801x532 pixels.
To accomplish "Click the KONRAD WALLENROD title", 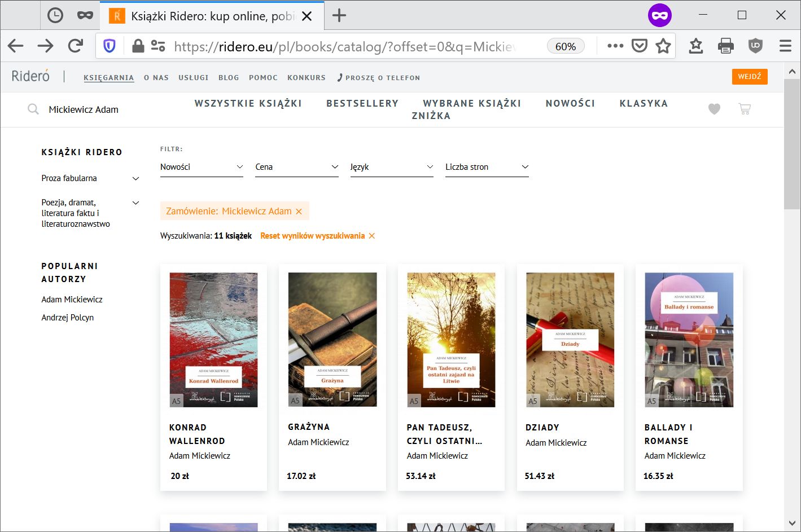I will click(x=197, y=434).
